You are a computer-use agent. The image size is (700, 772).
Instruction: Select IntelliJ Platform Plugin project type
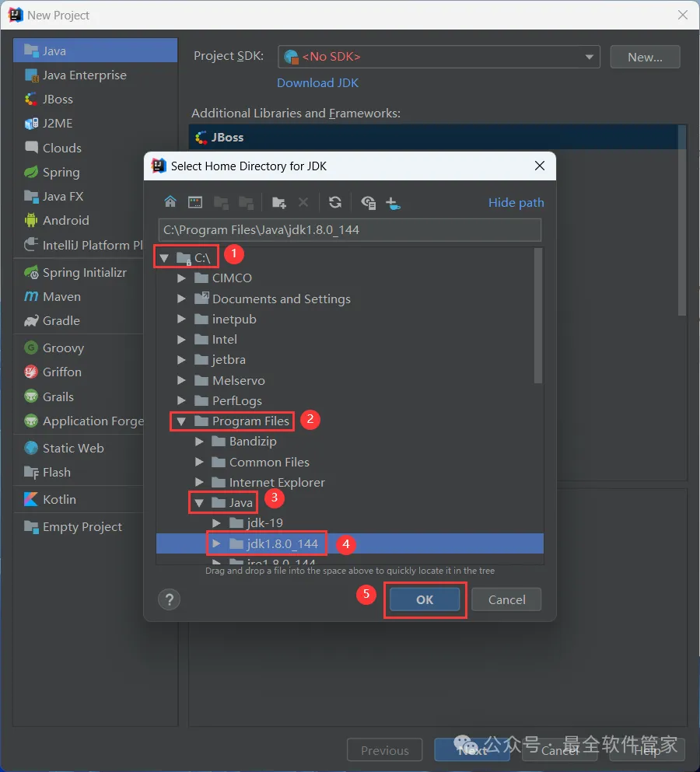point(79,245)
